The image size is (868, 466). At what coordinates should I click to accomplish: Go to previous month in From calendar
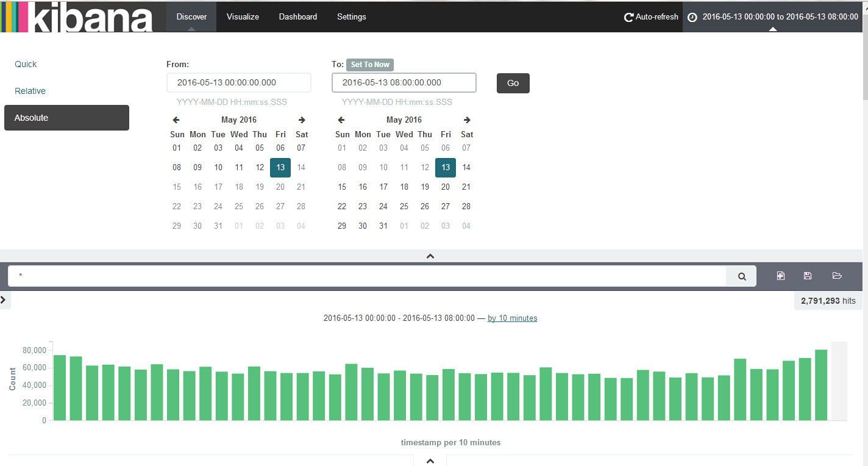pos(176,120)
